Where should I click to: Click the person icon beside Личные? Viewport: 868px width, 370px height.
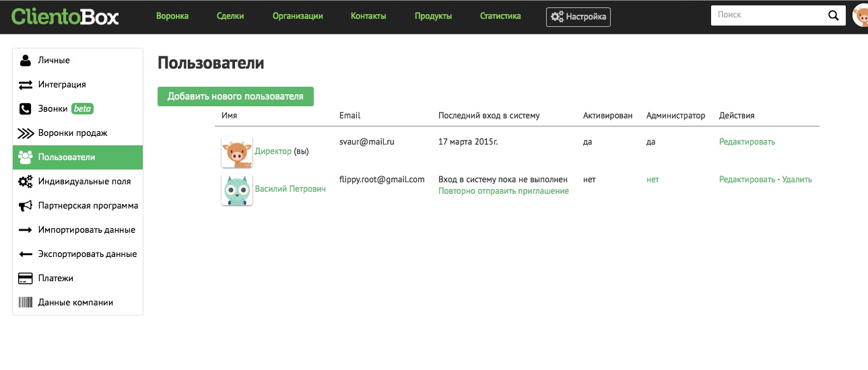tap(26, 61)
